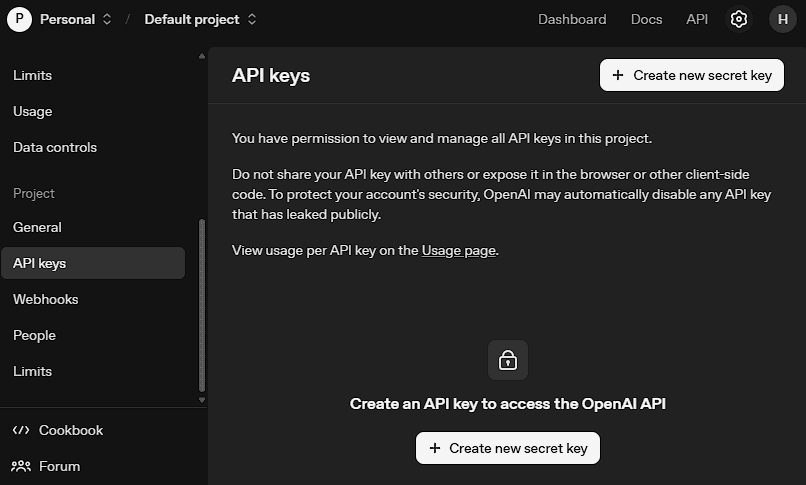Image resolution: width=806 pixels, height=485 pixels.
Task: Click the lock icon above the prompt
Action: point(508,360)
